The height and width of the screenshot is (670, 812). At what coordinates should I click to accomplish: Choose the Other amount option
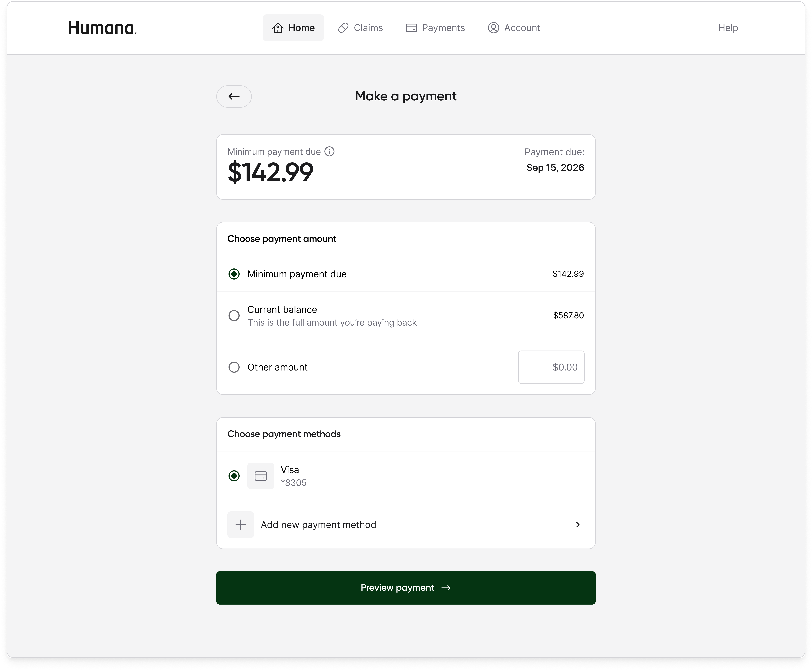coord(234,367)
